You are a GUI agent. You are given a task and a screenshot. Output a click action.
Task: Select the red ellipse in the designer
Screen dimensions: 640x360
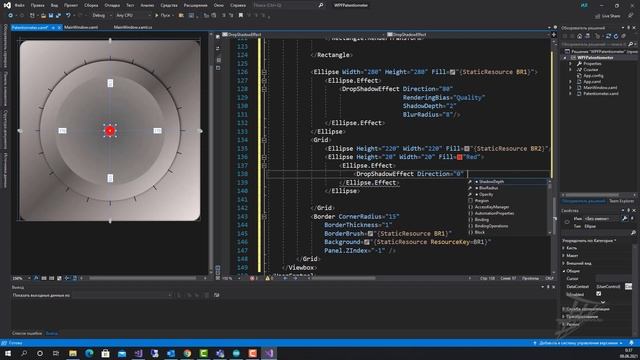110,131
